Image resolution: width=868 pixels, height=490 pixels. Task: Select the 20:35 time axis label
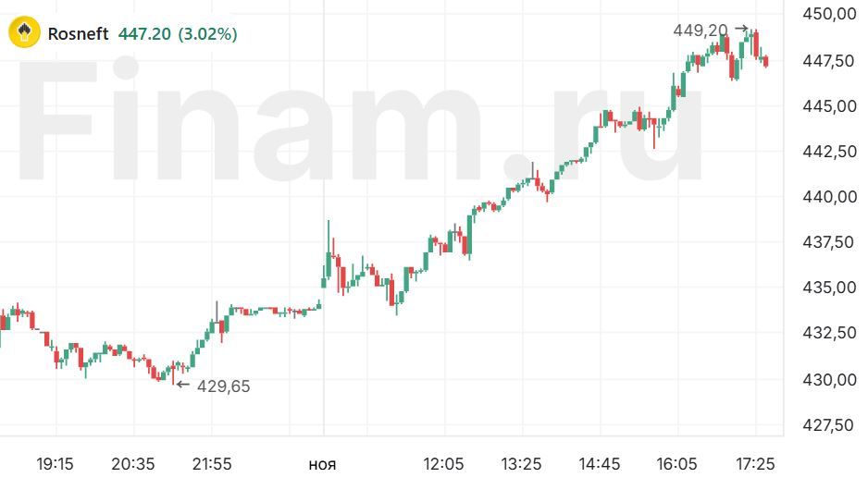point(133,462)
